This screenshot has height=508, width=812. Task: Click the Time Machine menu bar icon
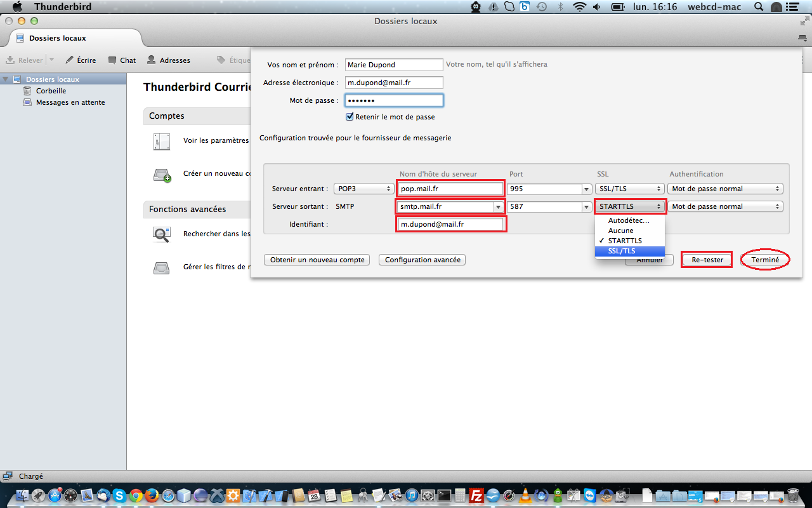coord(542,7)
